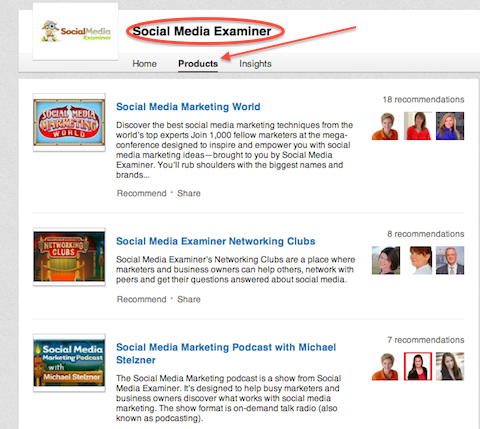Switch to the Insights tab
Image resolution: width=480 pixels, height=429 pixels.
(x=255, y=64)
